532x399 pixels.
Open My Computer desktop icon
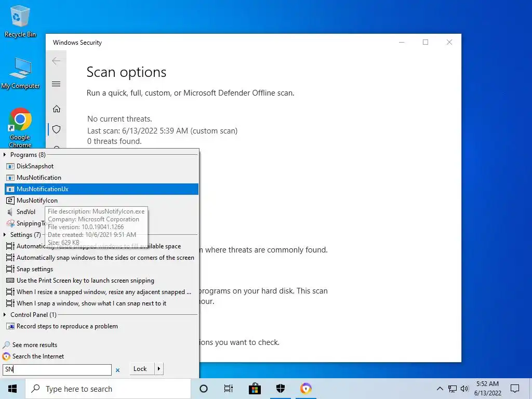(20, 73)
